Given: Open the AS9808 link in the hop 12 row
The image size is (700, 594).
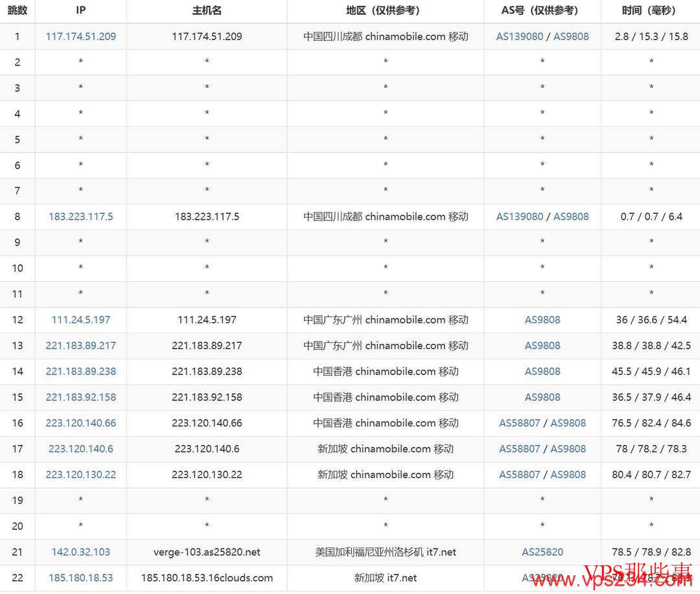Looking at the screenshot, I should 542,320.
